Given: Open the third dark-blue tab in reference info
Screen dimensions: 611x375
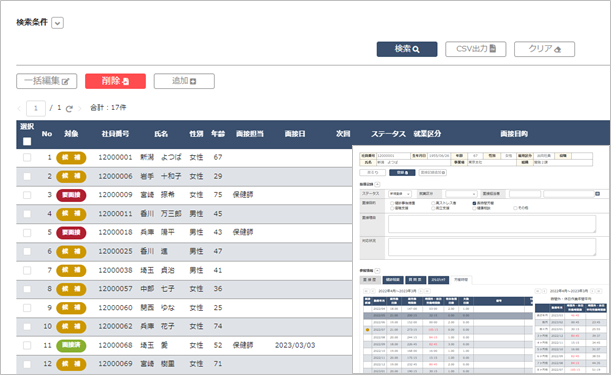Looking at the screenshot, I should [415, 279].
